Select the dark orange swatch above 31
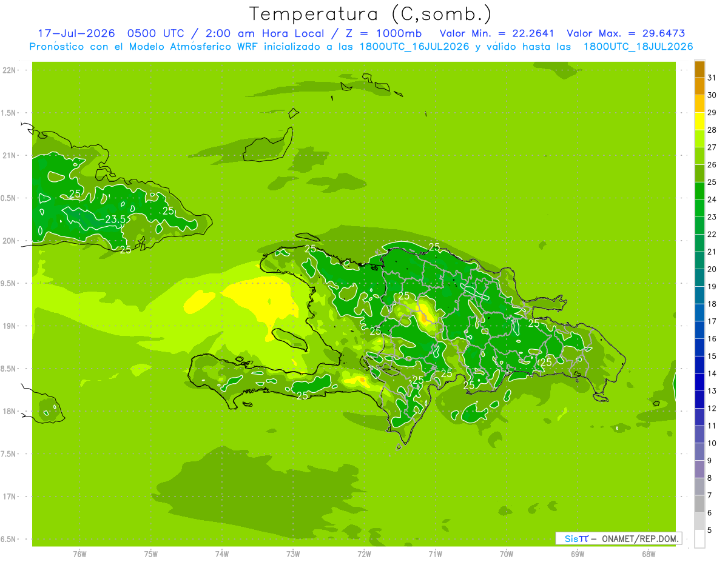The image size is (728, 562). pos(699,69)
